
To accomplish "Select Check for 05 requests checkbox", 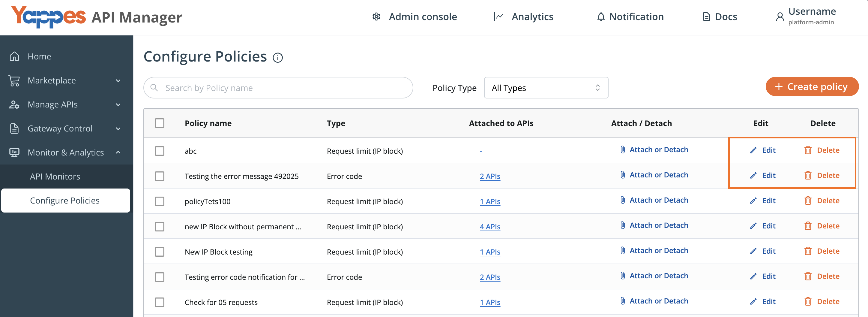I will coord(160,302).
